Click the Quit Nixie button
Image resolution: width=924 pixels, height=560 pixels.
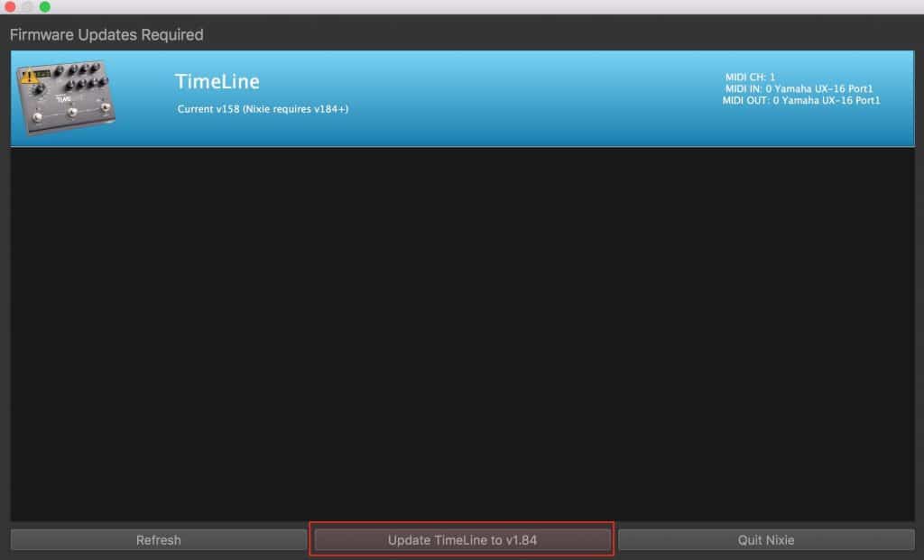766,539
